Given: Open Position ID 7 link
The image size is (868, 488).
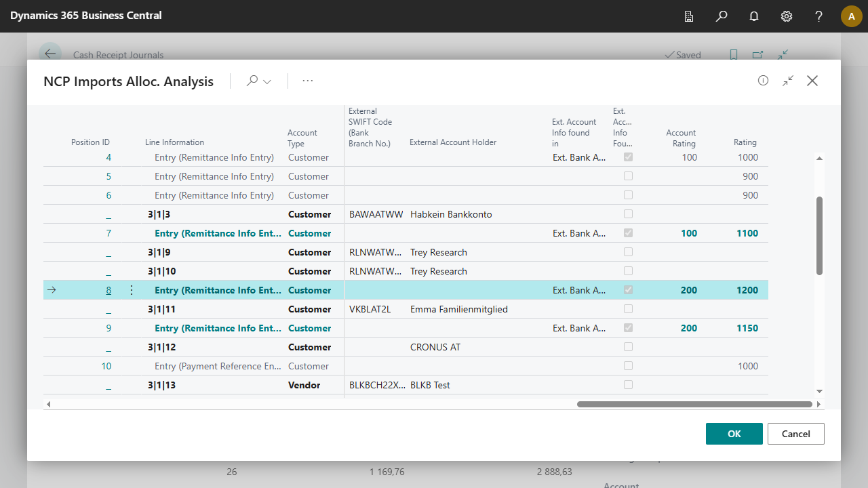Looking at the screenshot, I should point(108,233).
